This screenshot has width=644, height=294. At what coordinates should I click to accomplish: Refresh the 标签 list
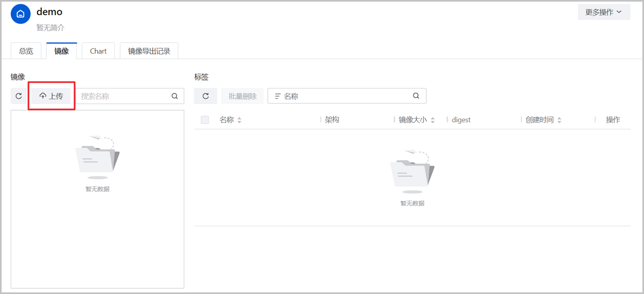(206, 96)
